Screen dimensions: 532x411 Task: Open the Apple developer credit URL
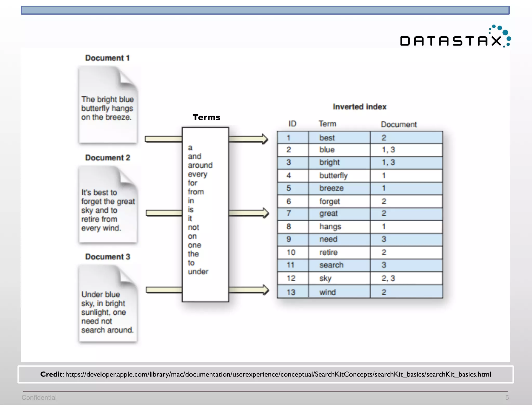278,374
